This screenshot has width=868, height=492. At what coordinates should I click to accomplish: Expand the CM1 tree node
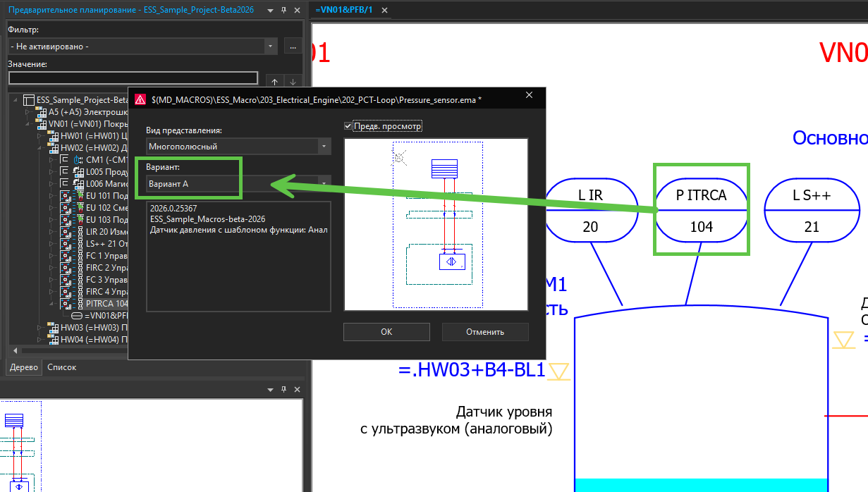coord(52,160)
